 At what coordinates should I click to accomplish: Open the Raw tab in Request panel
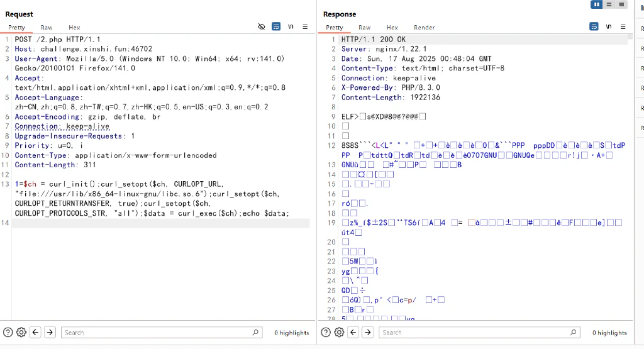[47, 28]
